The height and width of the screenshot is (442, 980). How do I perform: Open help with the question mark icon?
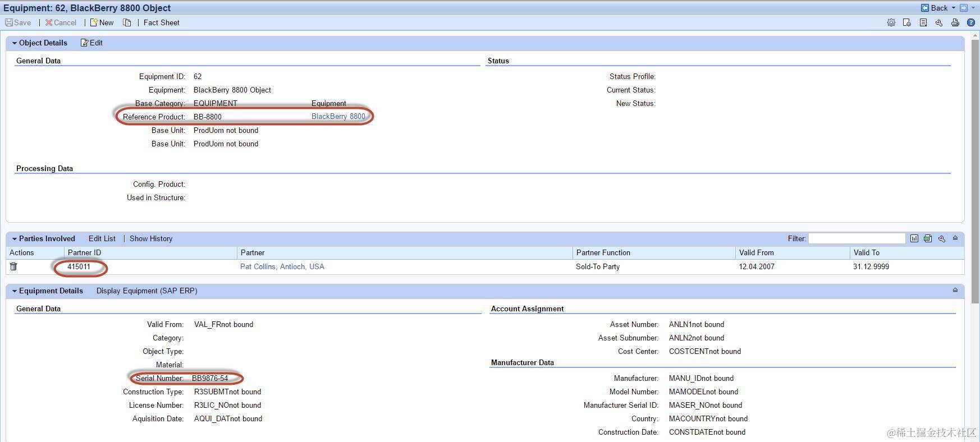tap(970, 23)
